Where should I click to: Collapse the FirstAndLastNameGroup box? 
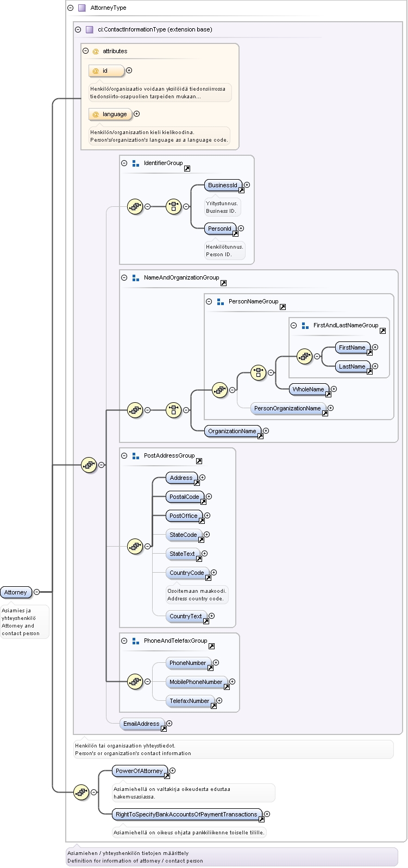(x=293, y=325)
